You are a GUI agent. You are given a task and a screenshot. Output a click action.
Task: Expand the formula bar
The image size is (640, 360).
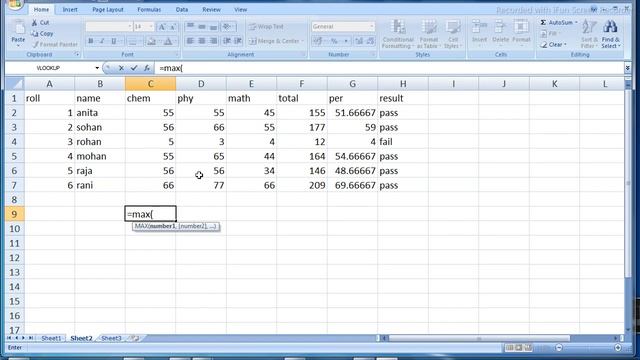(627, 68)
